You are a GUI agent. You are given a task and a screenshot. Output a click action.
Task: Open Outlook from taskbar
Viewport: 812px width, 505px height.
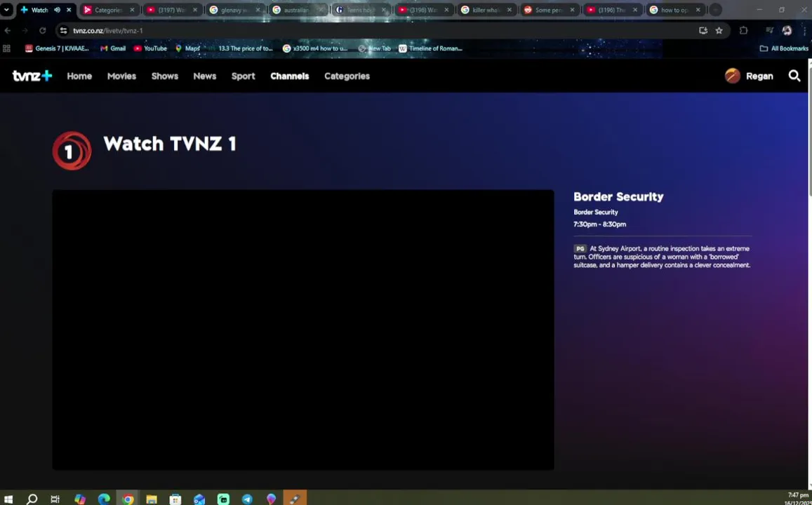(x=199, y=499)
